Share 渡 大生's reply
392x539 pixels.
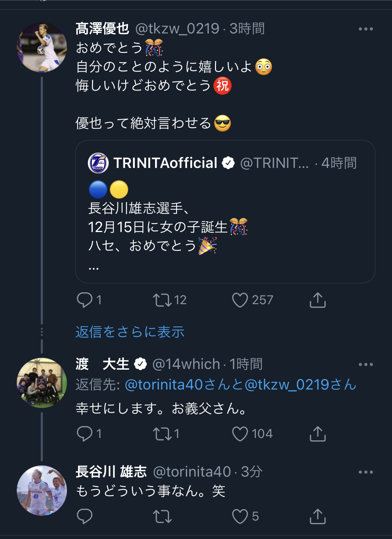[x=317, y=434]
